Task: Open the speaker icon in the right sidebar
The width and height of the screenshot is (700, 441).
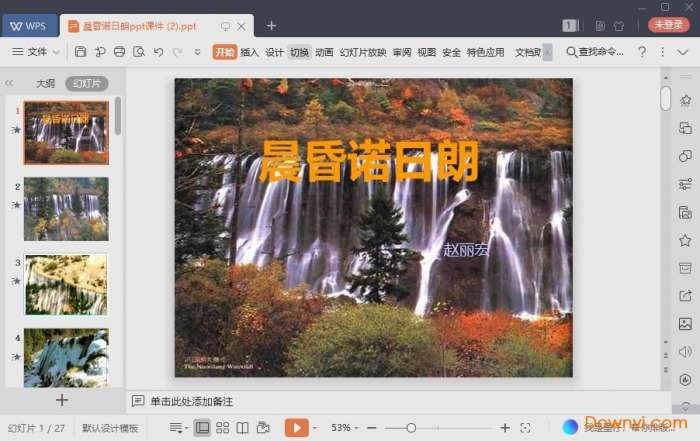Action: point(685,352)
